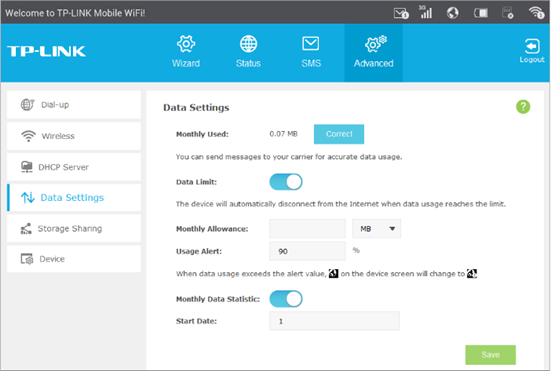The width and height of the screenshot is (554, 371).
Task: Click the Wireless wifi icon
Action: 28,136
